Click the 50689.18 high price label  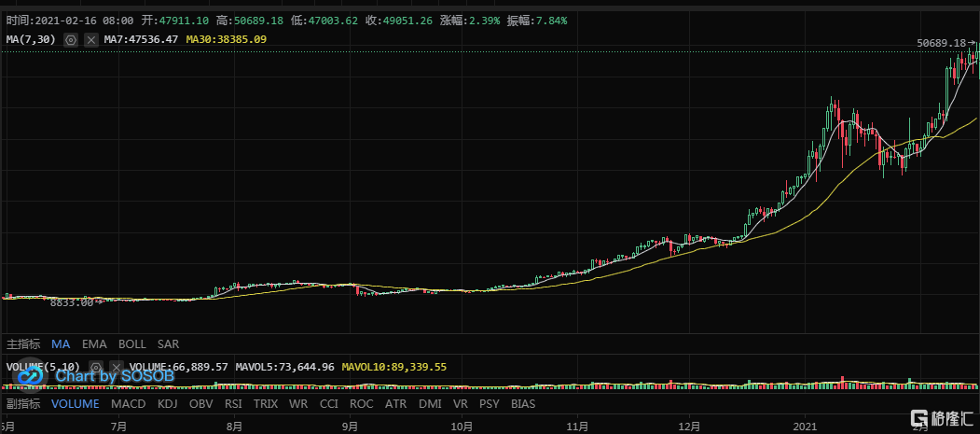(940, 43)
